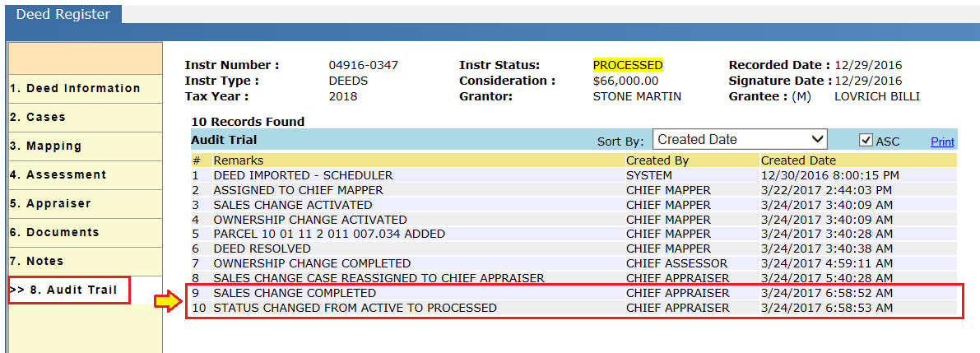Click the Created By column header

657,160
